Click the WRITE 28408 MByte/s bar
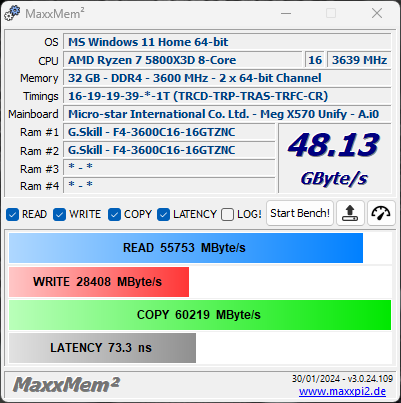Viewport: 401px width, 403px height. click(x=99, y=282)
